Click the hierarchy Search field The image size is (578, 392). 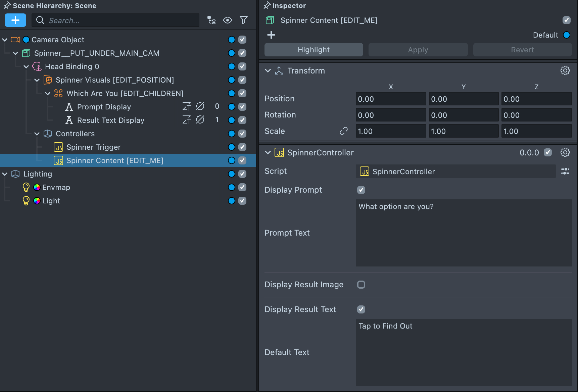(x=121, y=20)
